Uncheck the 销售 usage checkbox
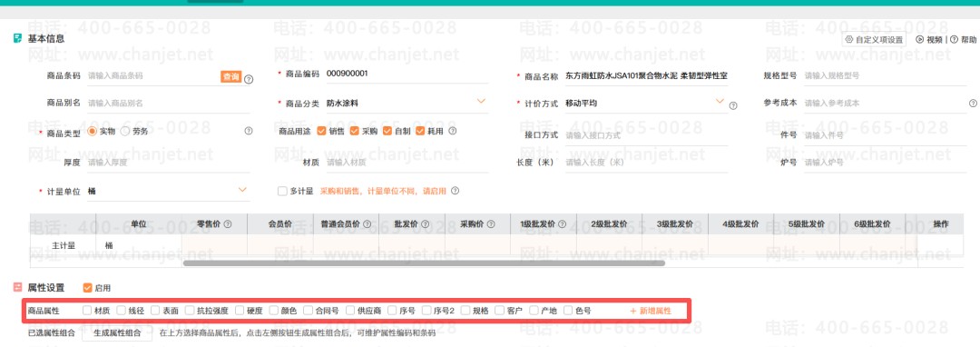Image resolution: width=980 pixels, height=347 pixels. [x=321, y=132]
